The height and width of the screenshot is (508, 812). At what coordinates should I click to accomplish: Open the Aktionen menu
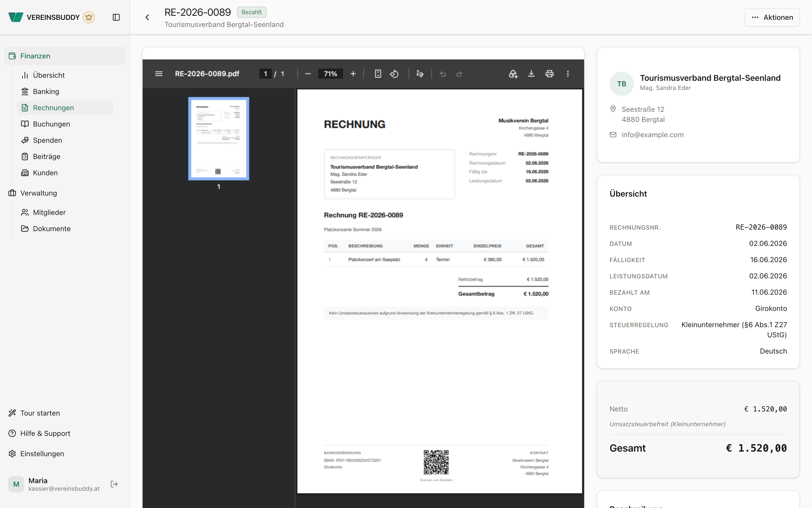coord(772,17)
